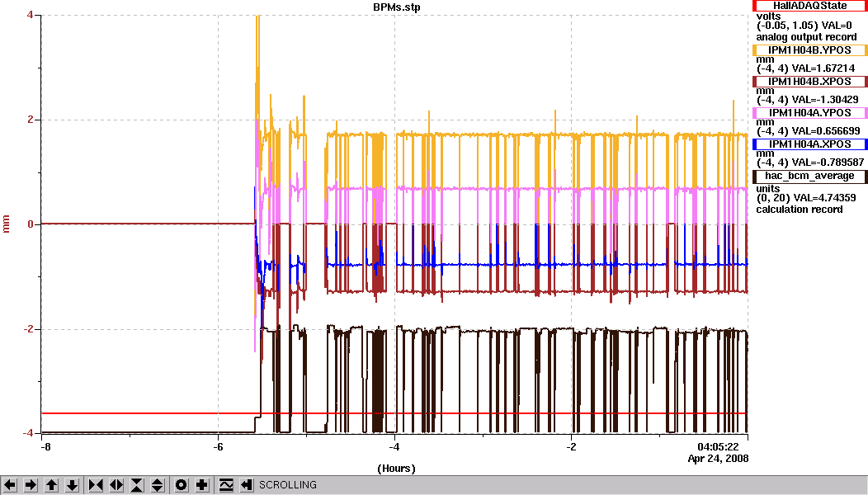
Task: Zoom in on the vertical axis (hourglass icon)
Action: (x=137, y=485)
